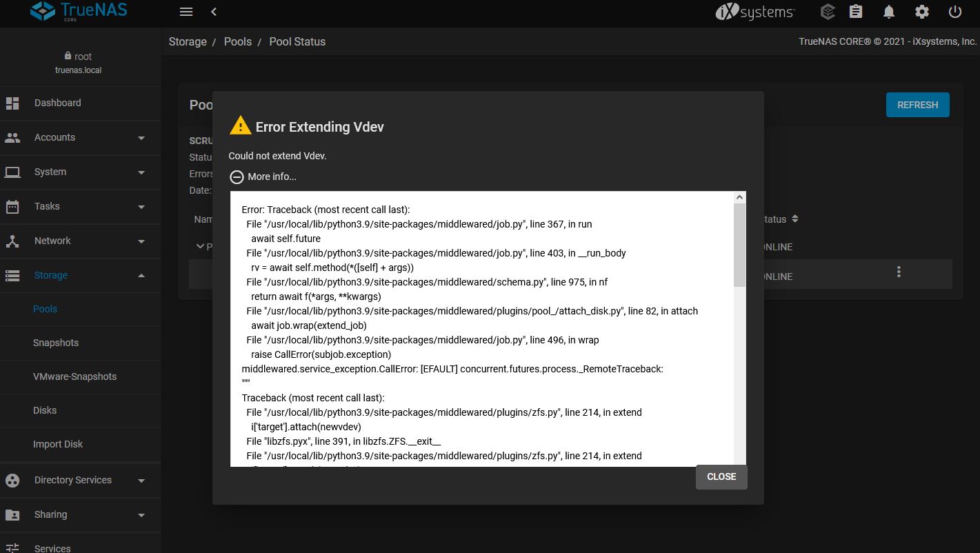Click 'return await f(*args, **kwargs)' line
The width and height of the screenshot is (980, 553).
coord(316,296)
